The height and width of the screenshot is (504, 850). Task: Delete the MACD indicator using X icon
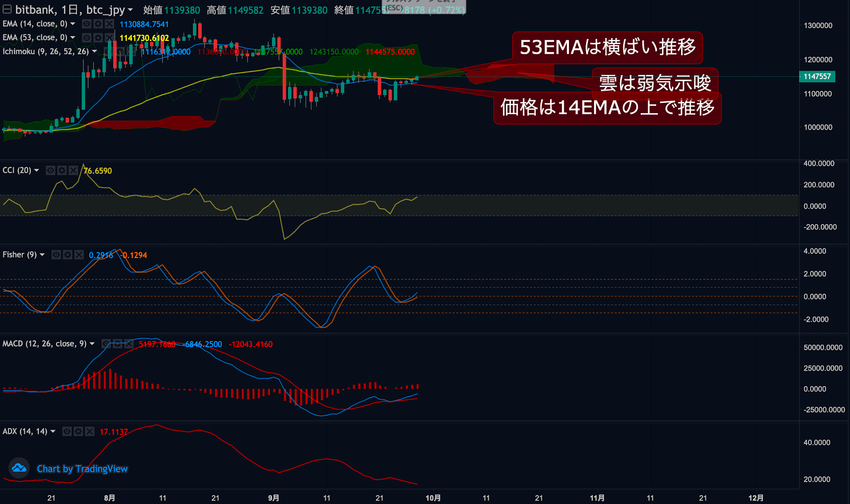point(129,344)
